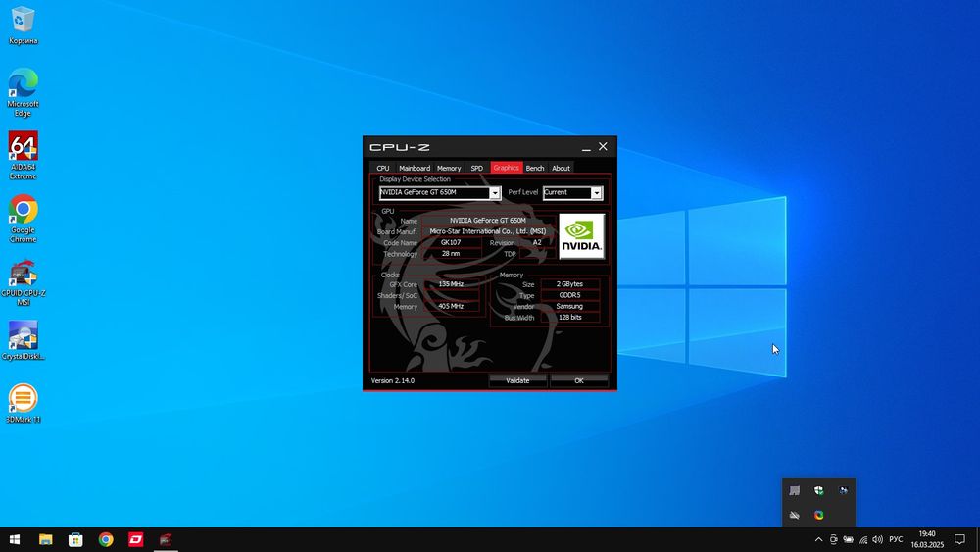Open Google Chrome desktop shortcut
This screenshot has height=552, width=980.
pyautogui.click(x=24, y=219)
